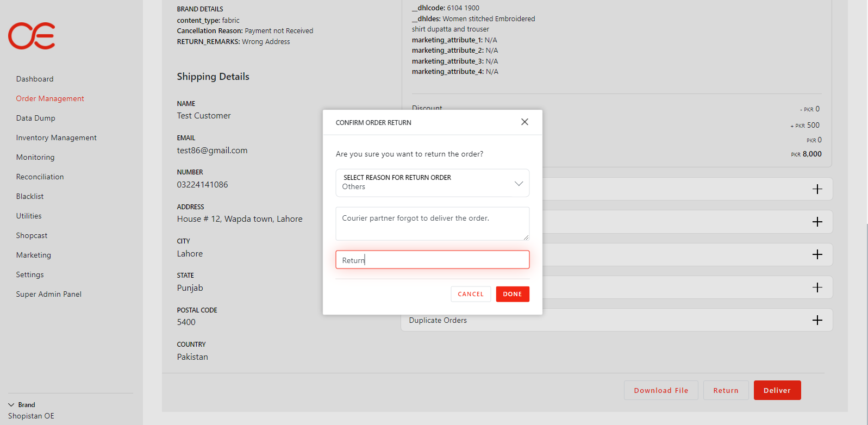Viewport: 868px width, 425px height.
Task: Open Data Dump in sidebar
Action: pos(35,118)
